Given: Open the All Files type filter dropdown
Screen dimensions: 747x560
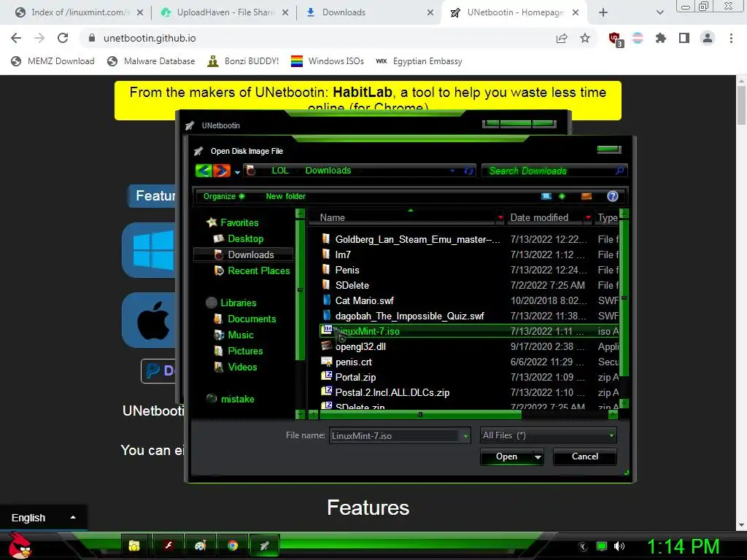Looking at the screenshot, I should click(x=549, y=435).
